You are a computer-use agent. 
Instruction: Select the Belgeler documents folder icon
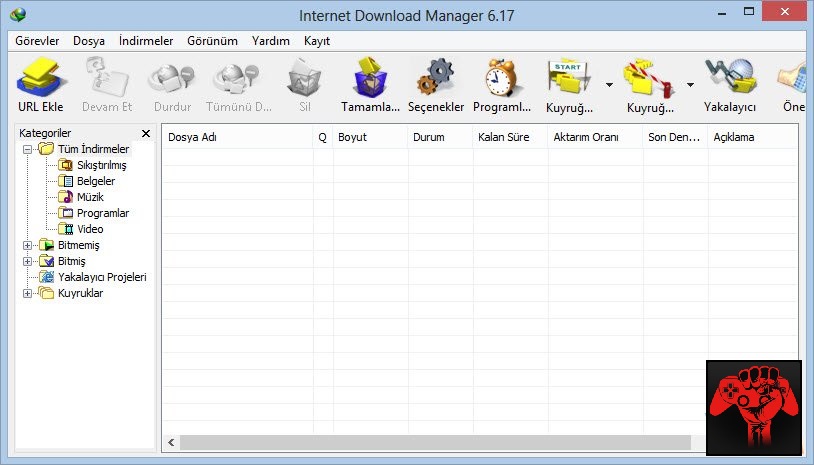pyautogui.click(x=65, y=181)
